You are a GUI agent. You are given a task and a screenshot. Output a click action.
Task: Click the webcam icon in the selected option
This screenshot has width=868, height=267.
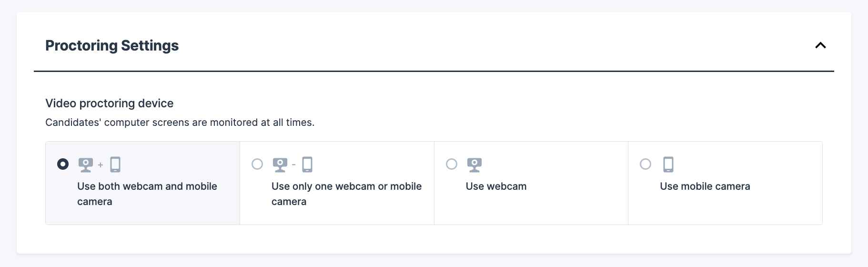[86, 164]
